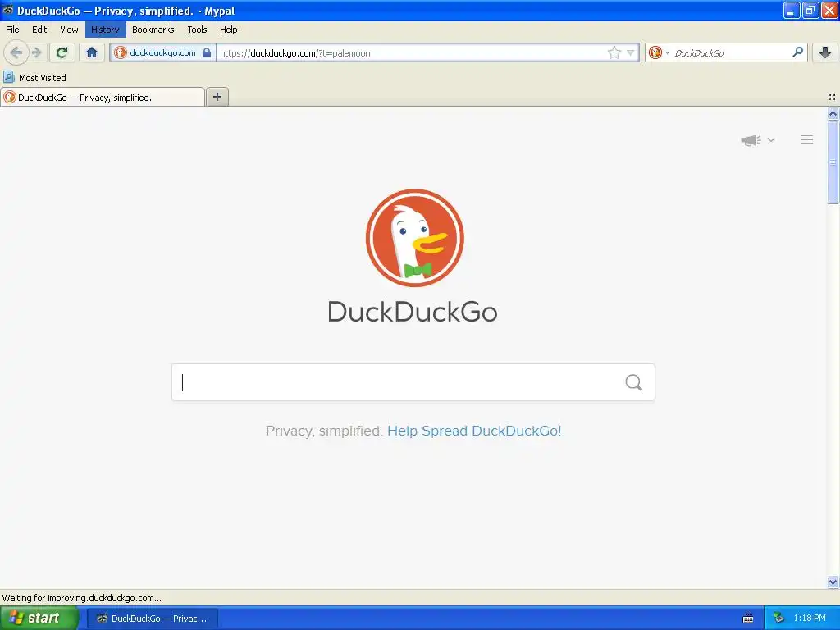This screenshot has height=630, width=840.
Task: Click the 'Waiting for improving.duckduckgo.com' status text
Action: [81, 598]
